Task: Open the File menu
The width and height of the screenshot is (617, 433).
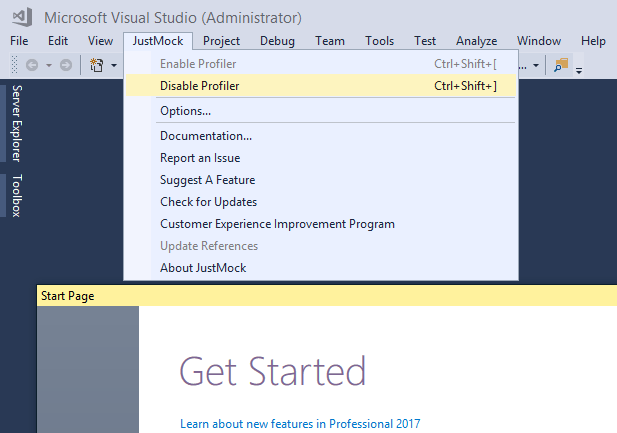Action: coord(19,41)
